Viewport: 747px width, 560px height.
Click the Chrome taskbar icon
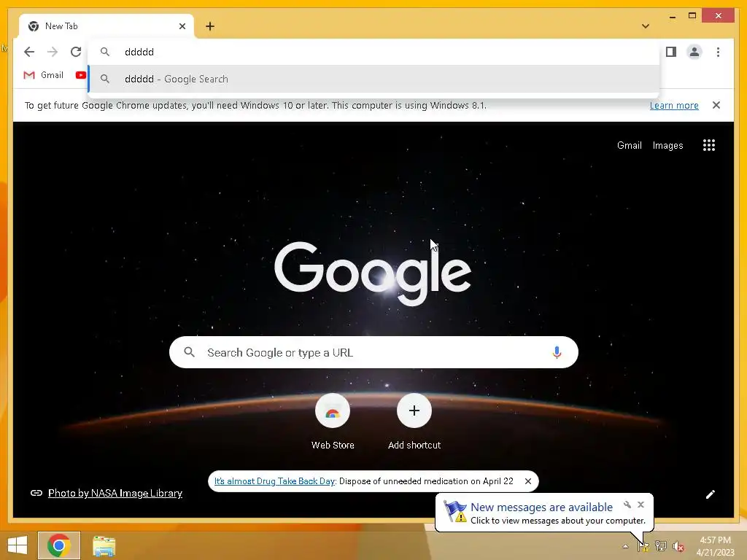(59, 545)
